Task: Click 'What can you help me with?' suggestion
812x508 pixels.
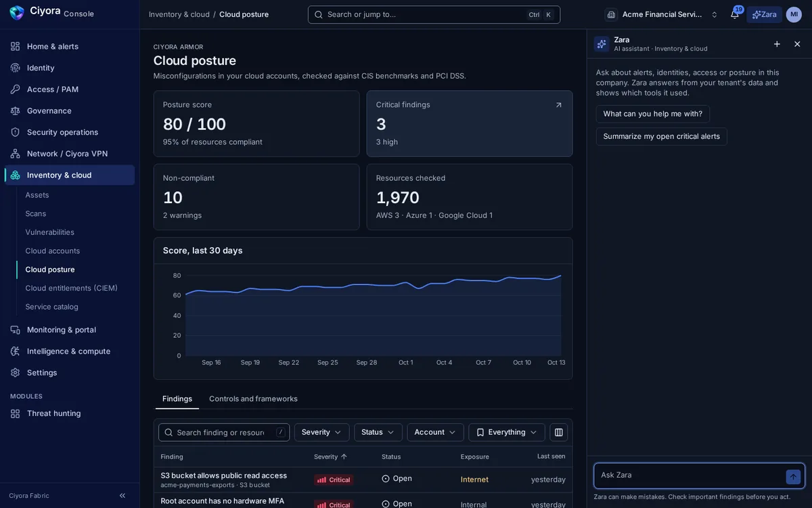Action: (653, 114)
